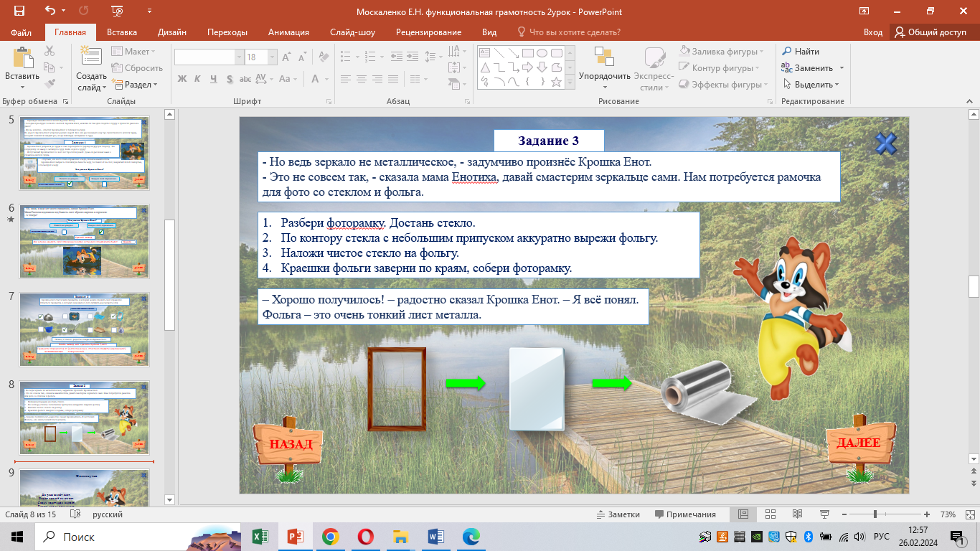Toggle underline Ч formatting
This screenshot has height=551, width=980.
coord(215,79)
